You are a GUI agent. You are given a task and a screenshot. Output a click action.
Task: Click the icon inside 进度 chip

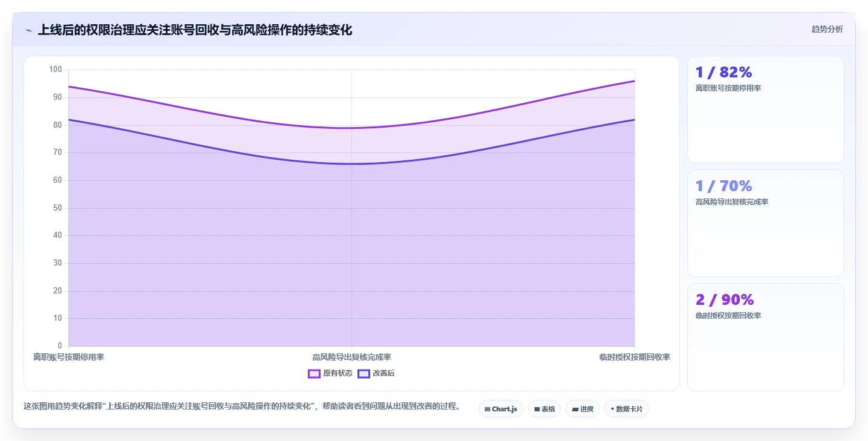click(575, 410)
